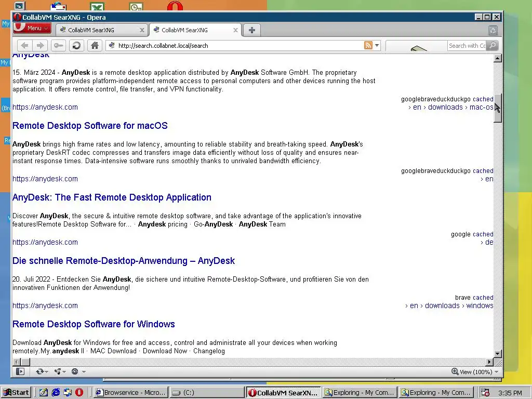Viewport: 532px width, 399px height.
Task: Click the 15. März 2024 date text
Action: tap(34, 73)
